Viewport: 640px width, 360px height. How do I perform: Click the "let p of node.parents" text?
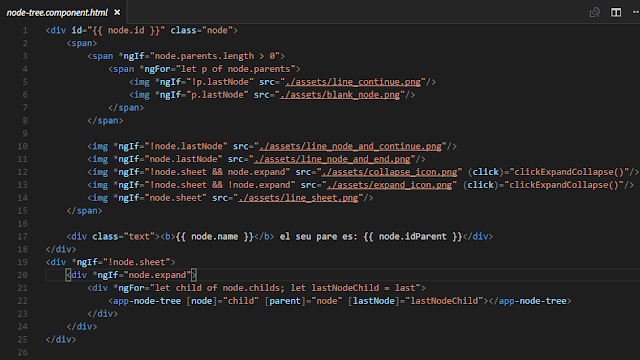(x=238, y=69)
